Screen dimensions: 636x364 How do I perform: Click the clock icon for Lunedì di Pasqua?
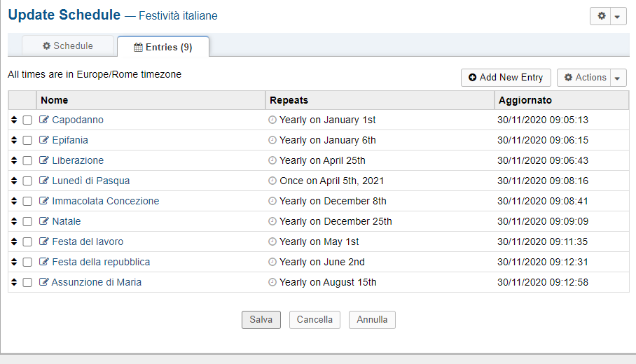click(x=273, y=181)
